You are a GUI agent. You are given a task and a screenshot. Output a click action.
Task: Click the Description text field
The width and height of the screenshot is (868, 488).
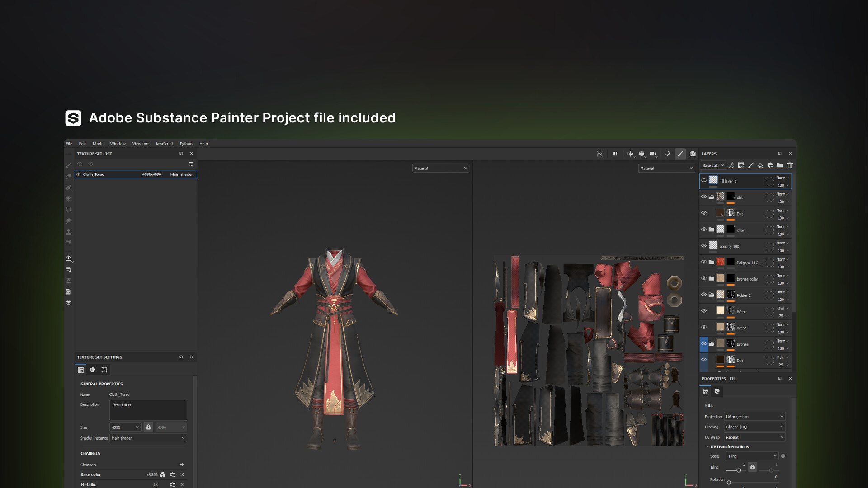coord(148,410)
